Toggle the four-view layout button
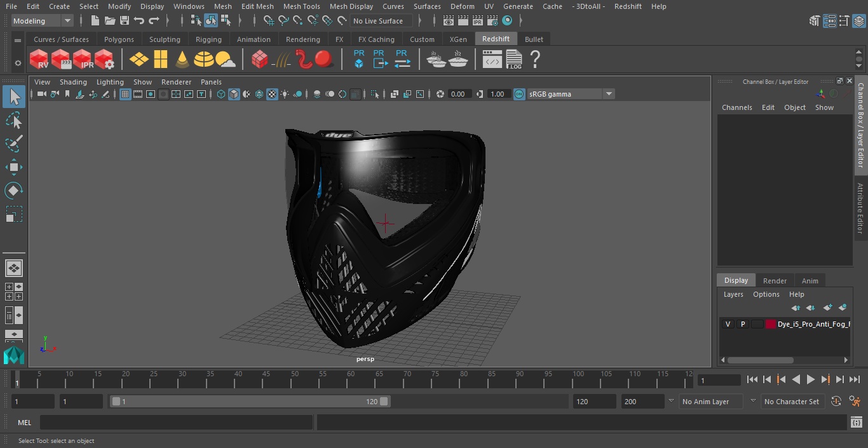This screenshot has width=868, height=448. (13, 292)
